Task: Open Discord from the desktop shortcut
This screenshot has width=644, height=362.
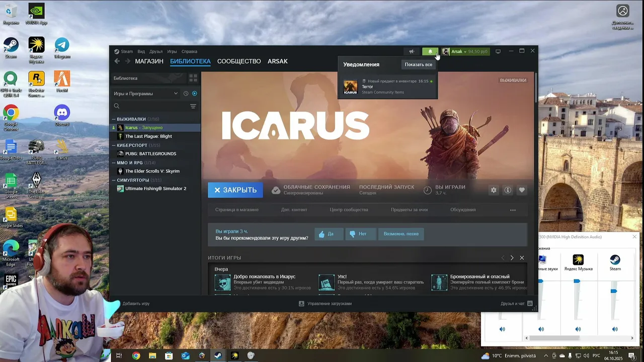Action: pyautogui.click(x=62, y=116)
